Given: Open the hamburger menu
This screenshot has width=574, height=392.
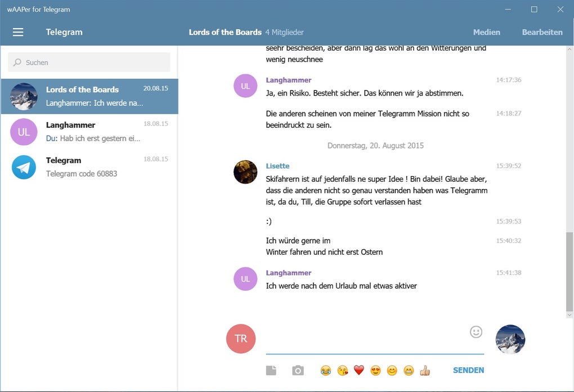Looking at the screenshot, I should click(18, 32).
